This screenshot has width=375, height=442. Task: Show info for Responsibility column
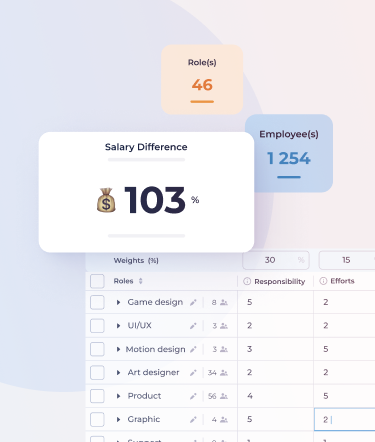(247, 281)
